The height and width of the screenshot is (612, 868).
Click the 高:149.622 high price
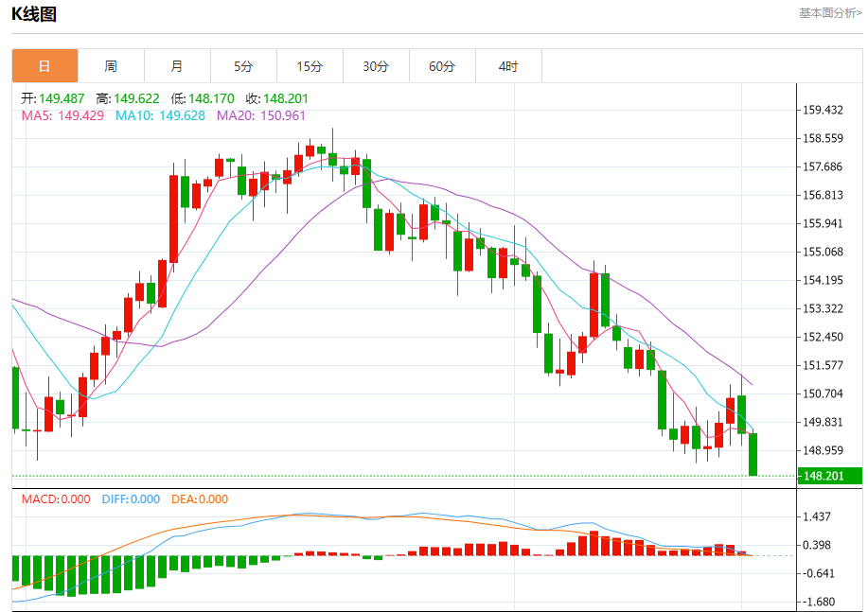tap(128, 98)
